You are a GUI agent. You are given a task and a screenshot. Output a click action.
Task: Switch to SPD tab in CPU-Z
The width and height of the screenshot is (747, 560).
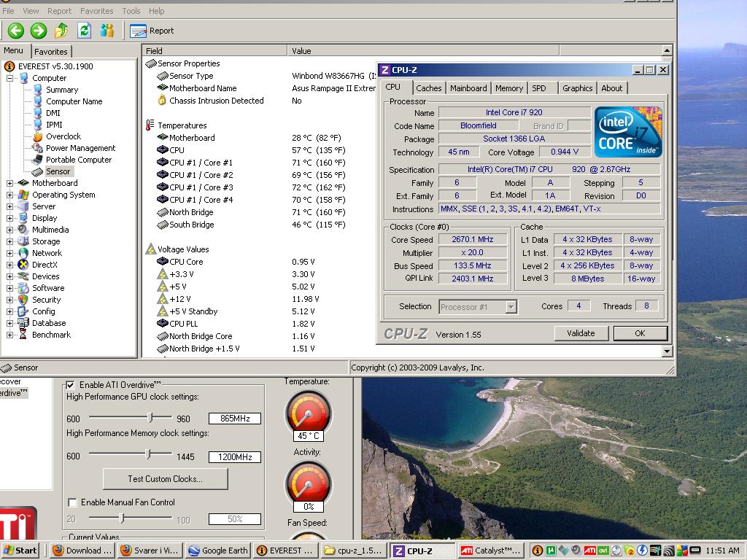point(539,88)
